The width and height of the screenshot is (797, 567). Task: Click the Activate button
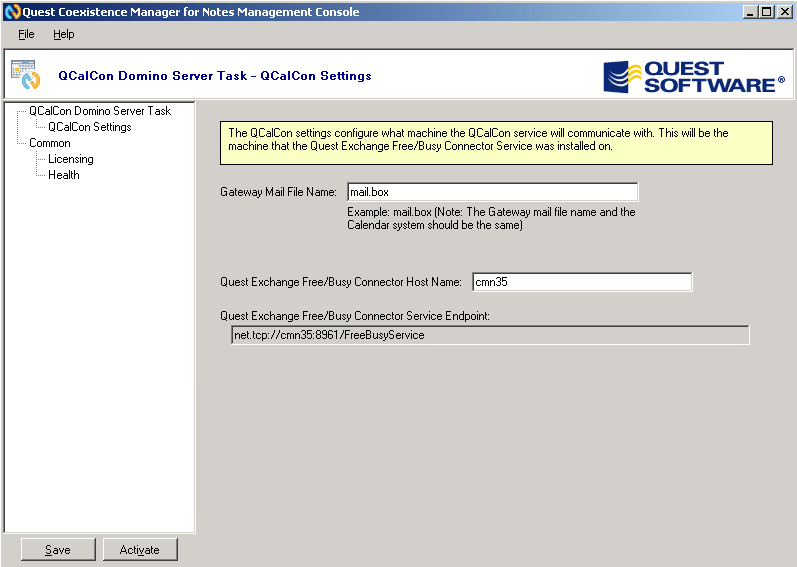click(x=140, y=550)
